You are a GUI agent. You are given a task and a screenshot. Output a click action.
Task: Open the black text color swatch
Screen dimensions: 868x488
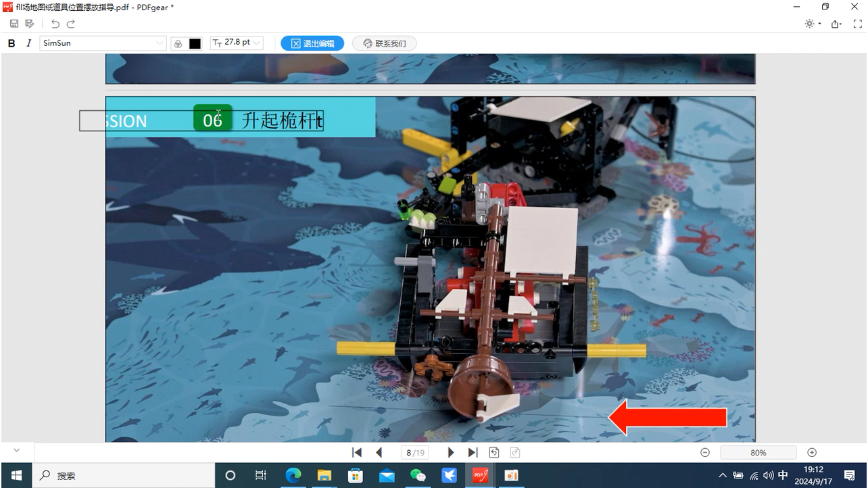[195, 43]
